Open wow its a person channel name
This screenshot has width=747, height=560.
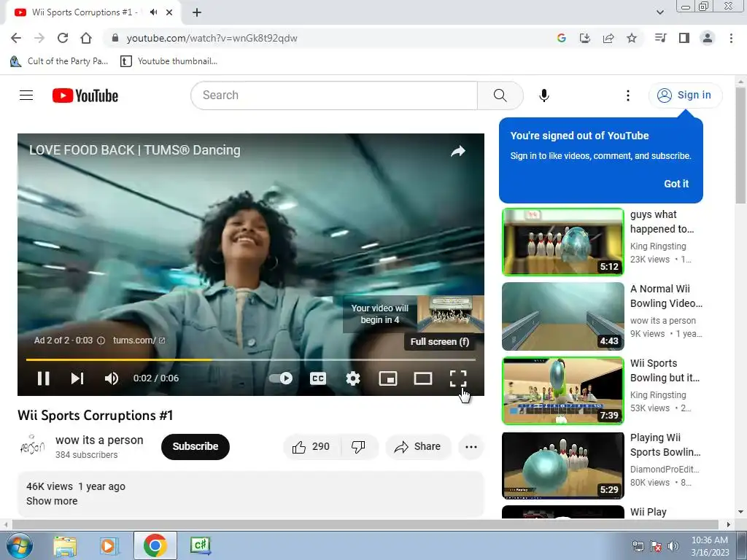pyautogui.click(x=99, y=440)
